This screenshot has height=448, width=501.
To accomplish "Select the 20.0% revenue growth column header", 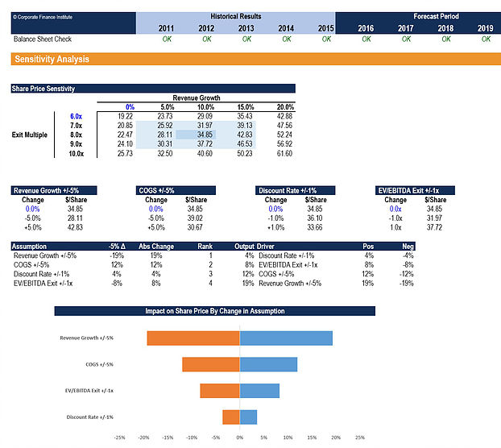I will click(284, 106).
